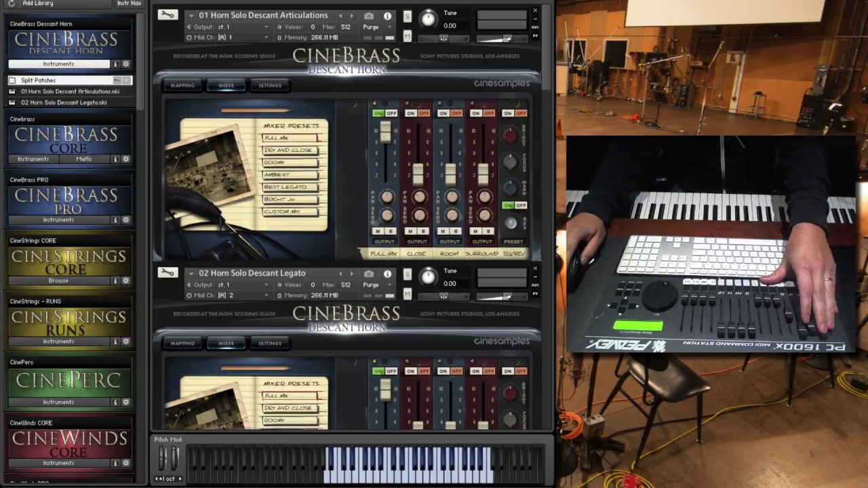Image resolution: width=868 pixels, height=488 pixels.
Task: Open the Output selector under Full Mix channel
Action: [x=384, y=241]
